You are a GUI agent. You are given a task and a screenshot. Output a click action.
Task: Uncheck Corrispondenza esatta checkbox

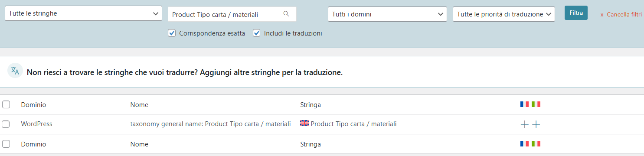coord(172,33)
